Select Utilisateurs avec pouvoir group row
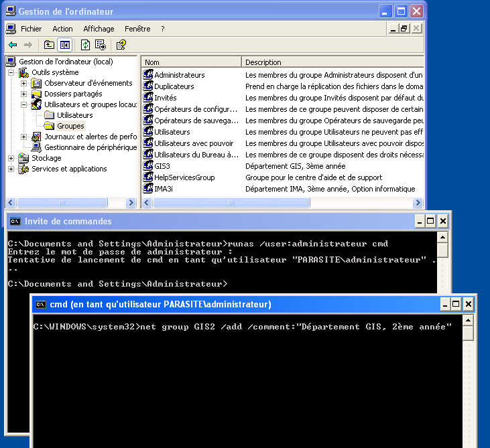Screen dimensions: 490x448 coord(194,143)
